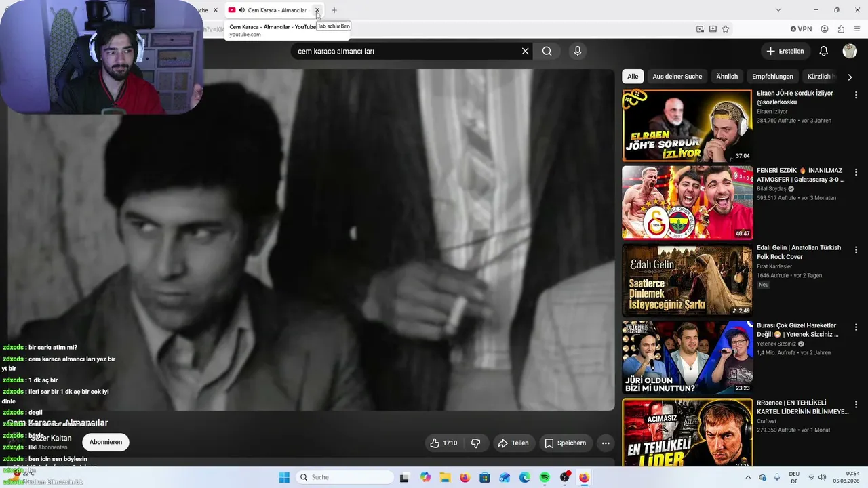Open Microsoft Edge from the taskbar
Image resolution: width=868 pixels, height=488 pixels.
click(525, 477)
